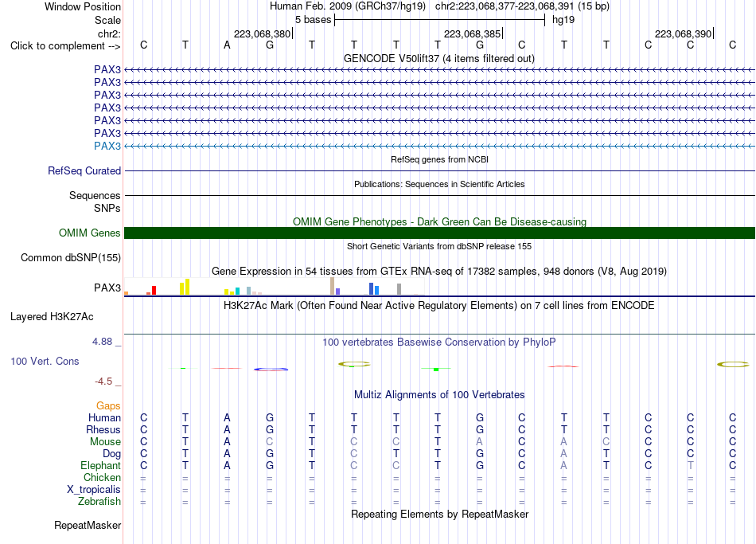This screenshot has height=544, width=756.
Task: Click the '100 Vert. Cons' track label
Action: coord(45,362)
